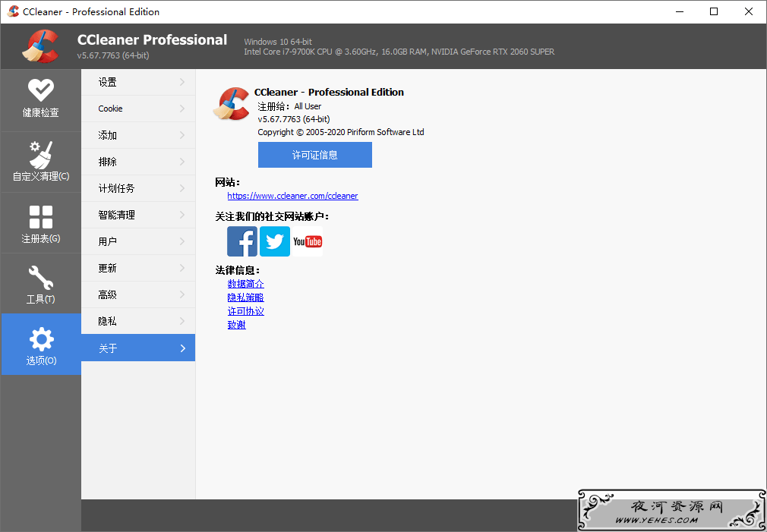This screenshot has height=532, width=767.
Task: Open the 高级 options page
Action: 138,295
